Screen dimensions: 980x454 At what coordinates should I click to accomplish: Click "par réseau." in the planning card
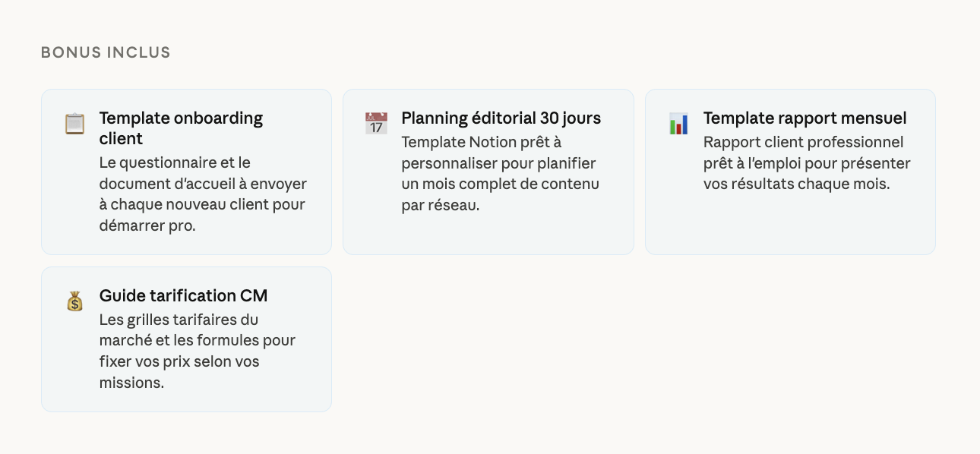click(x=441, y=205)
